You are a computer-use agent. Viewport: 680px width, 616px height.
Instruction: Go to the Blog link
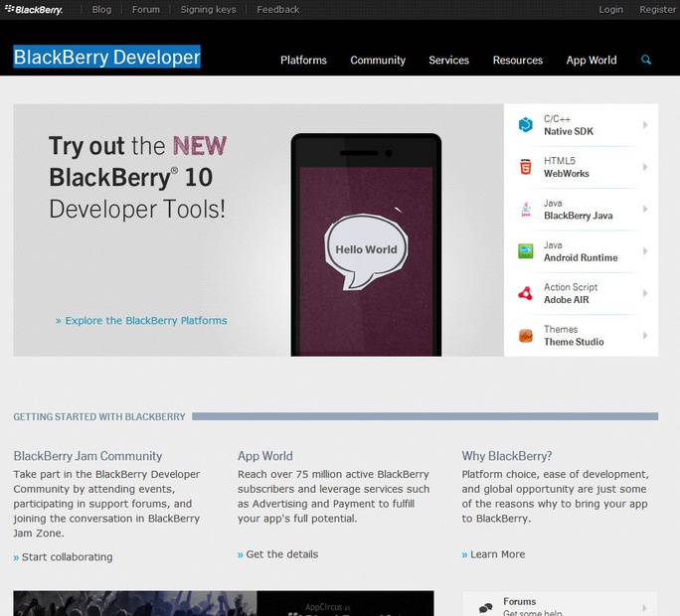click(102, 9)
